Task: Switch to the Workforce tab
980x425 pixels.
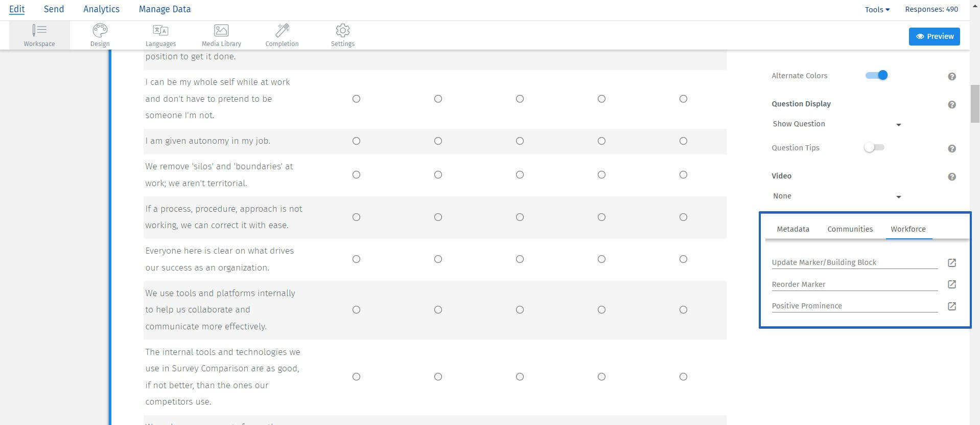Action: pyautogui.click(x=908, y=229)
